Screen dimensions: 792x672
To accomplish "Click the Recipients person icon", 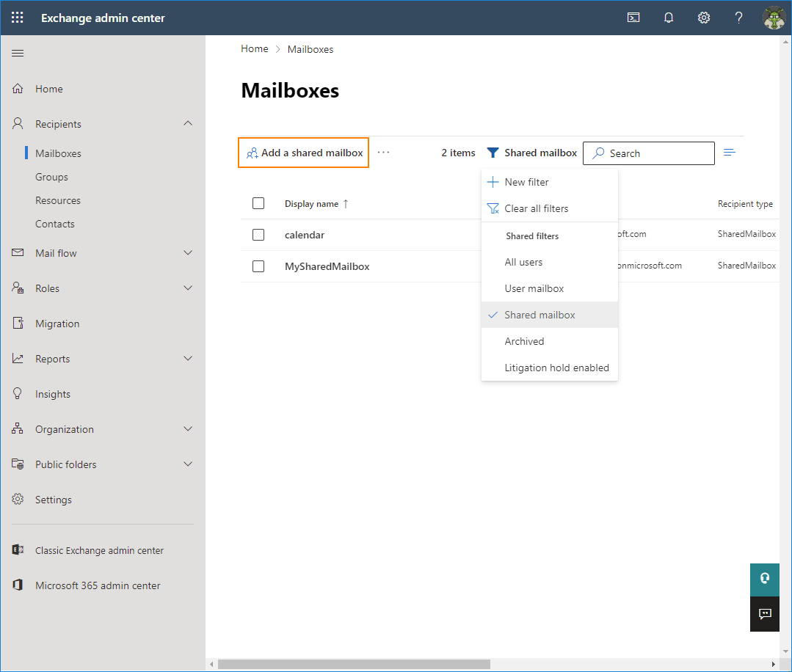I will 18,124.
